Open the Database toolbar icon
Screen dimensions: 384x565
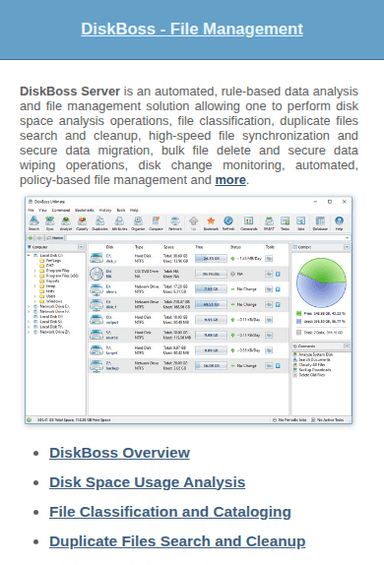tap(320, 223)
